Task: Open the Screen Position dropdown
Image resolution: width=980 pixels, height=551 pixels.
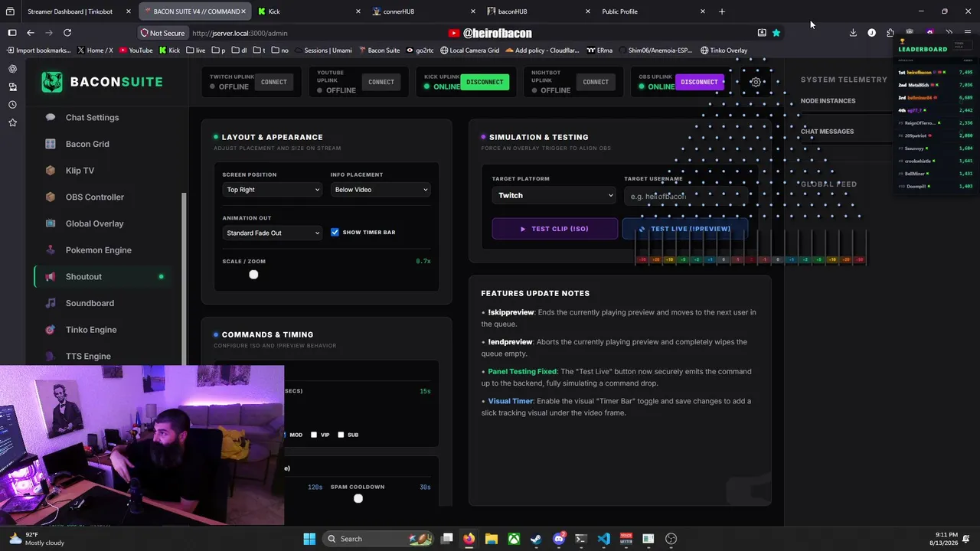Action: (x=273, y=190)
